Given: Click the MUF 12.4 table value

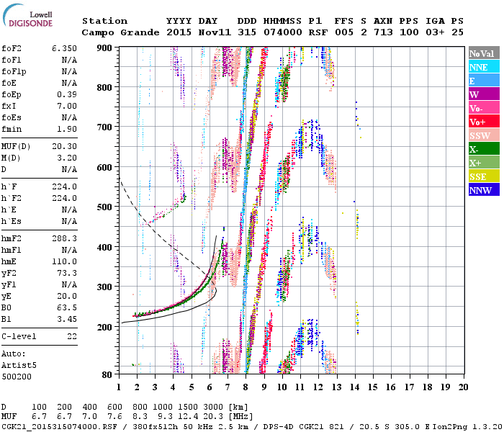Looking at the screenshot, I should click(x=188, y=417).
